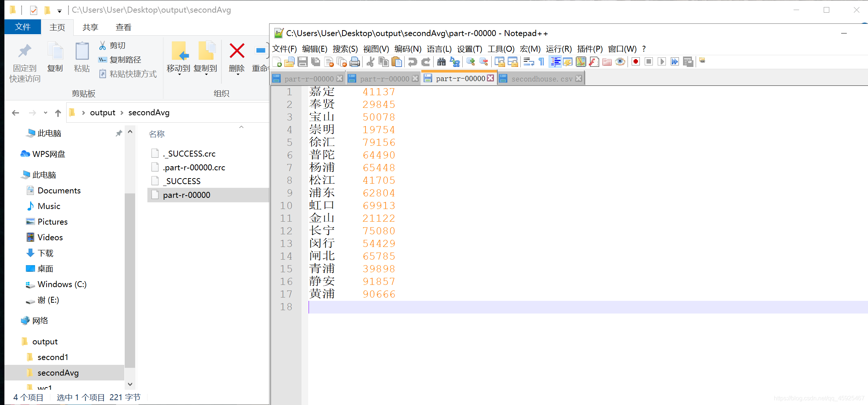This screenshot has width=868, height=405.
Task: Toggle indent guide display button
Action: 555,62
